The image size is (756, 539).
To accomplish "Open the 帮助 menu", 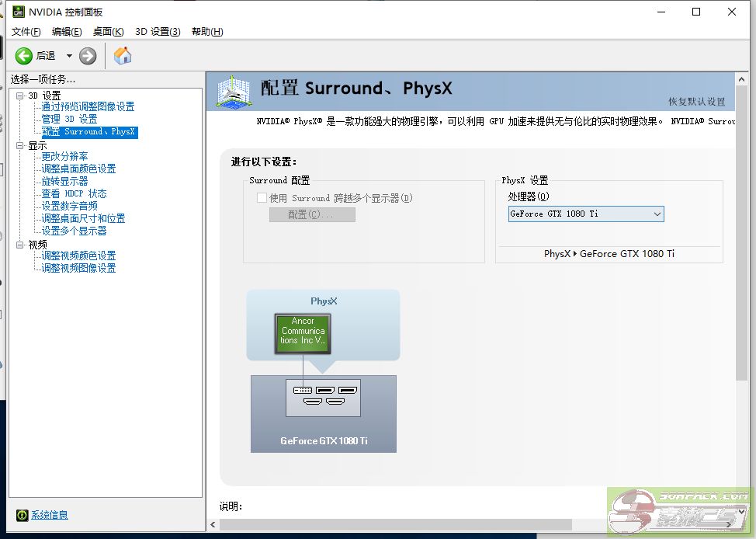I will (205, 31).
